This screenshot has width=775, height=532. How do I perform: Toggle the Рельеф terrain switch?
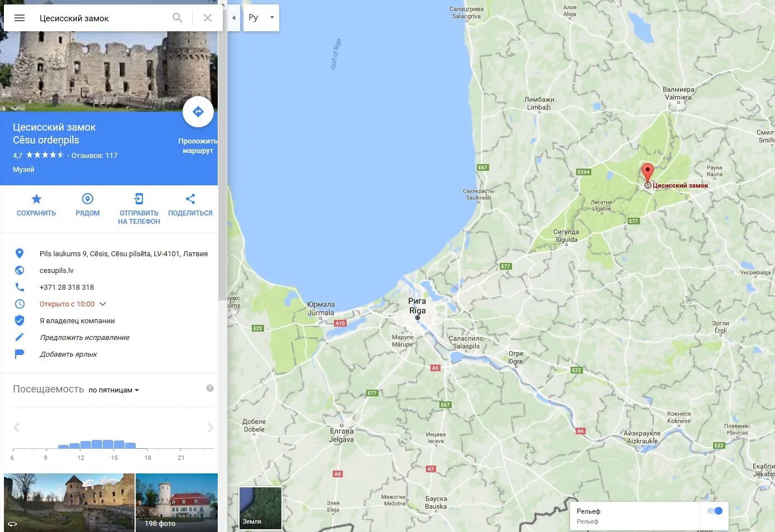coord(715,511)
